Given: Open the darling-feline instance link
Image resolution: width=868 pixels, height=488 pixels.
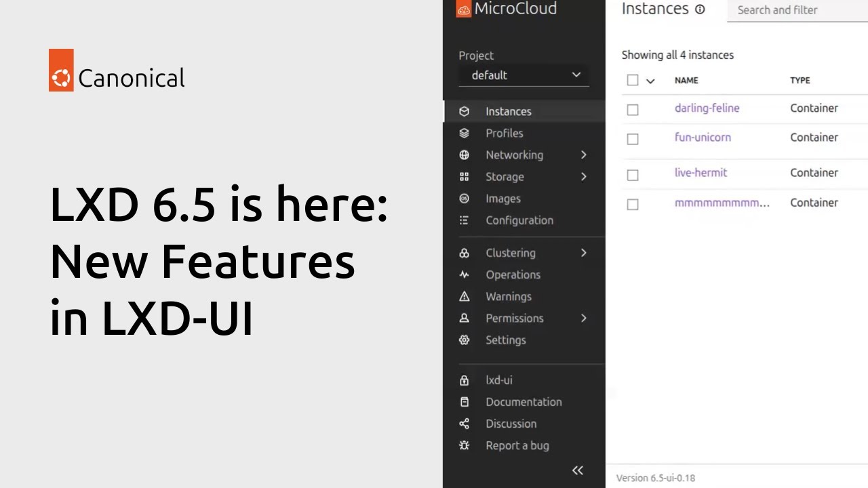Looking at the screenshot, I should [707, 108].
